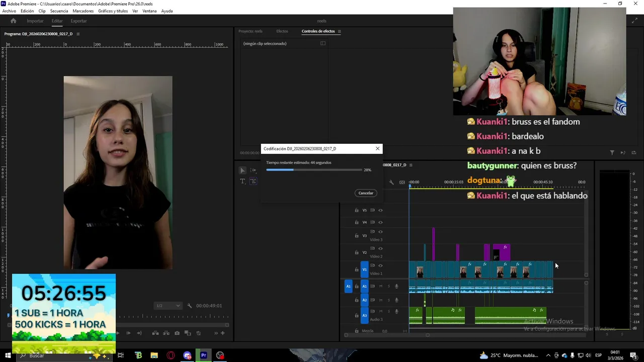The height and width of the screenshot is (362, 644).
Task: Switch to Exportar workspace tab
Action: pos(78,21)
